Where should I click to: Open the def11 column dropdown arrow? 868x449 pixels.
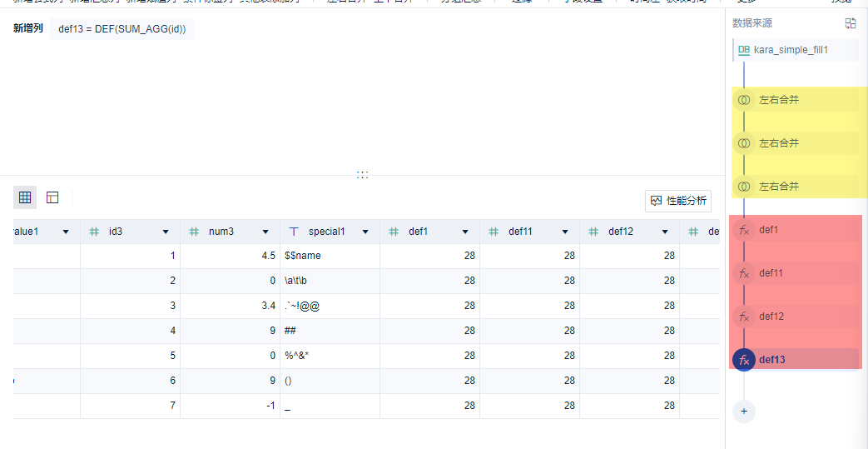[565, 232]
